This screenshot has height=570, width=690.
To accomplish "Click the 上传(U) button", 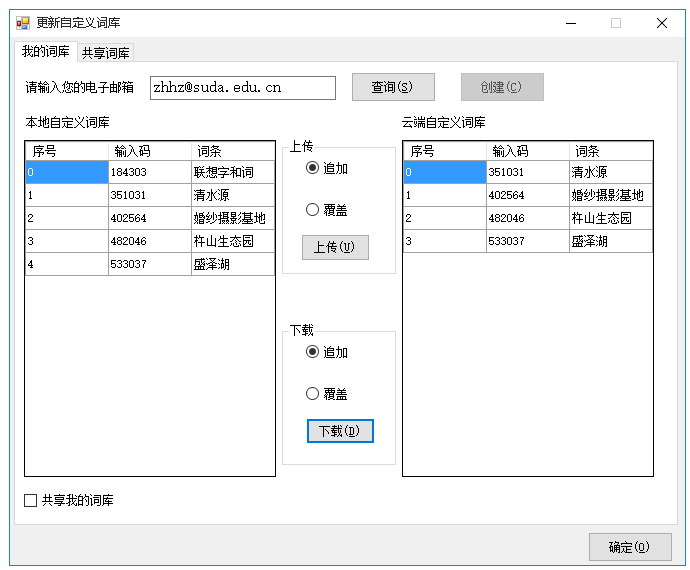I will tap(335, 247).
